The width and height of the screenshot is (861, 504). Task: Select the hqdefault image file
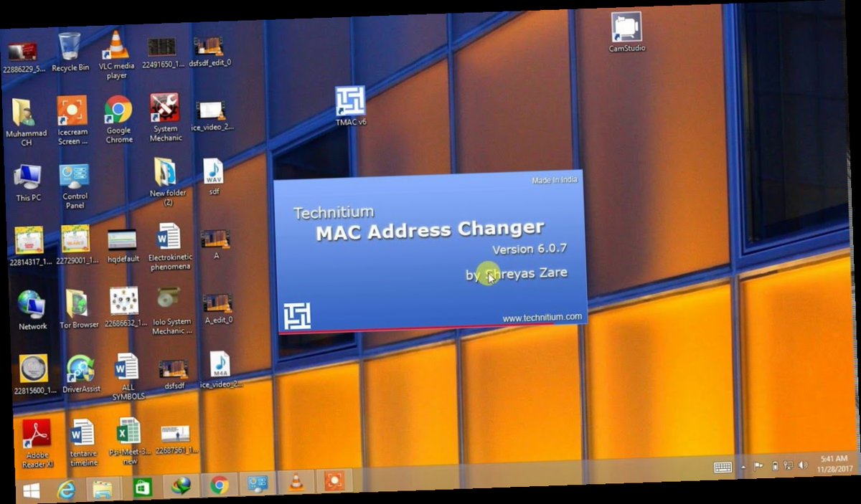pos(123,245)
